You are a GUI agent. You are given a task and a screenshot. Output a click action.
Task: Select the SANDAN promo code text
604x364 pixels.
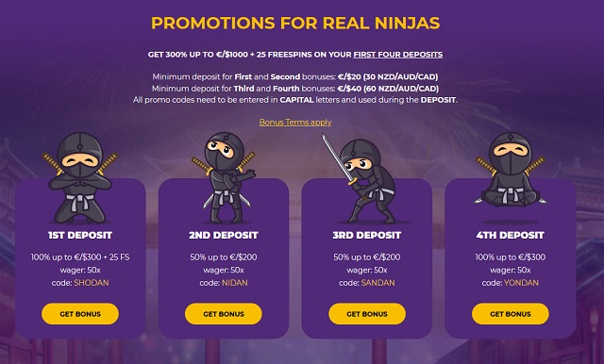[x=377, y=283]
